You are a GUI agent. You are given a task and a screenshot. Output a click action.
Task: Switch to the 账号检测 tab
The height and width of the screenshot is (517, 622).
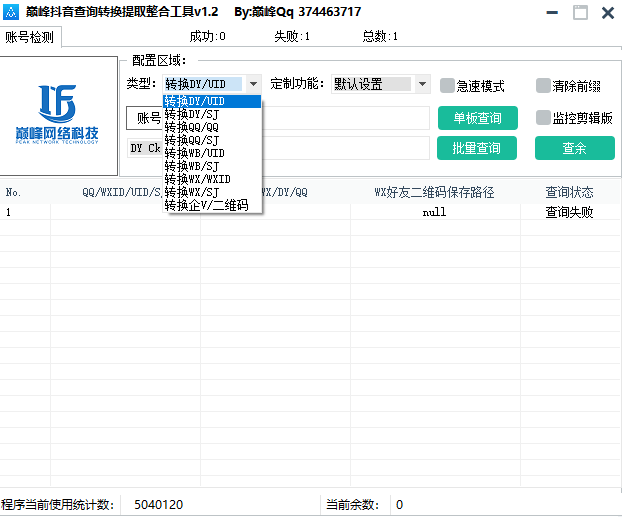[31, 37]
